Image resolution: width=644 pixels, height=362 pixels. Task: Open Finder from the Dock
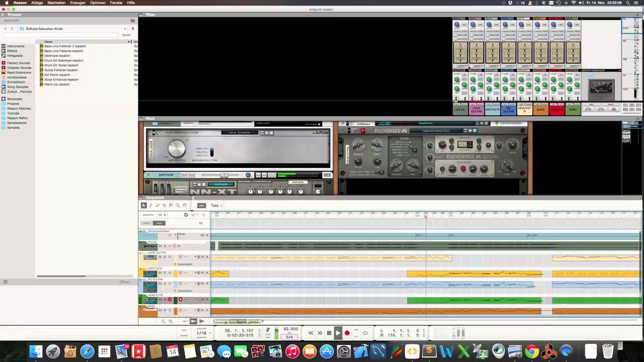pyautogui.click(x=36, y=351)
